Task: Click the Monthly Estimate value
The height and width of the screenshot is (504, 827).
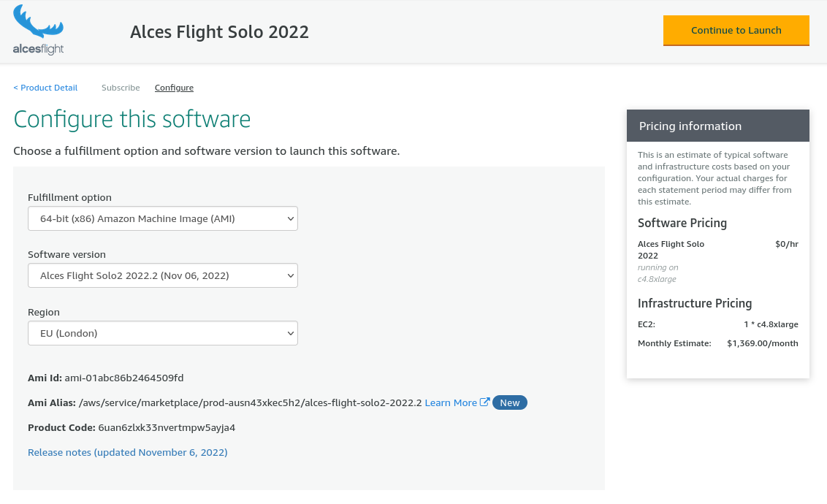Action: pos(763,343)
